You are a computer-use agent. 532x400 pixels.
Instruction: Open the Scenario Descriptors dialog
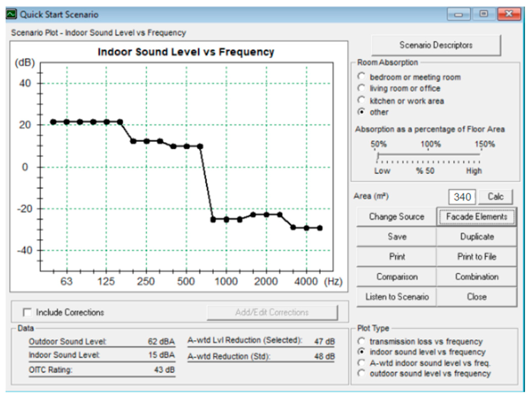436,45
